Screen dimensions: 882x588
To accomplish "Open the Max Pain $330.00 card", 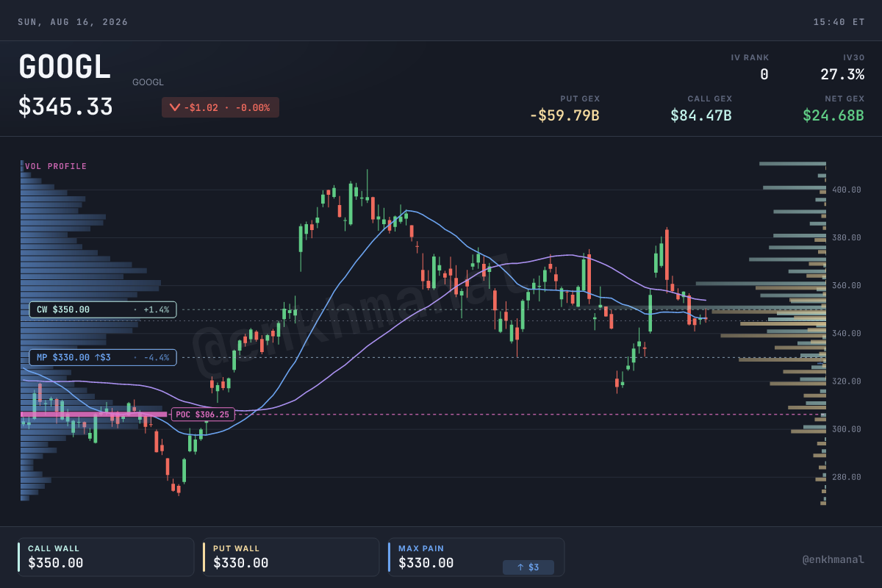I will point(476,557).
